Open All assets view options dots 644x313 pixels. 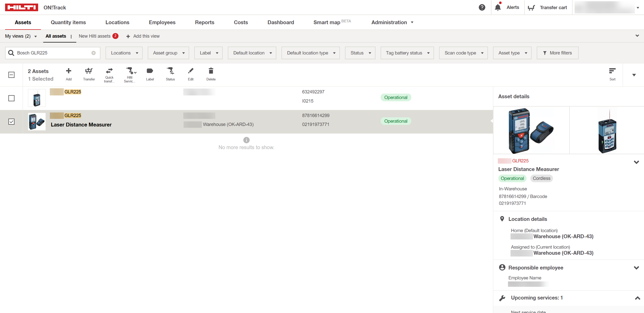tap(71, 36)
